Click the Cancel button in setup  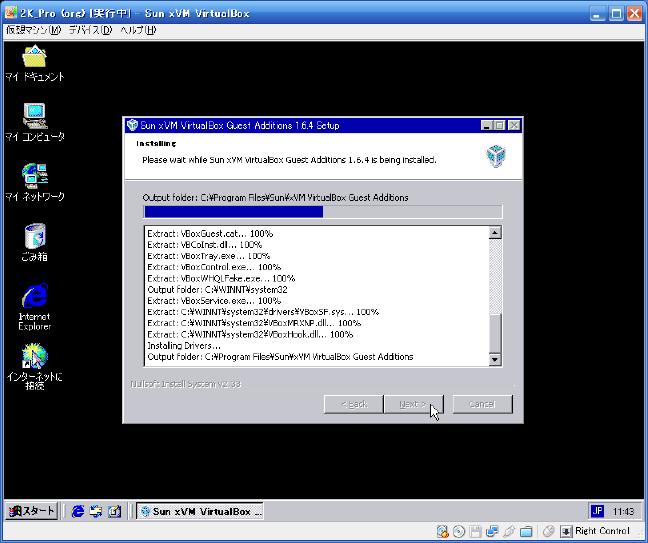[x=482, y=404]
